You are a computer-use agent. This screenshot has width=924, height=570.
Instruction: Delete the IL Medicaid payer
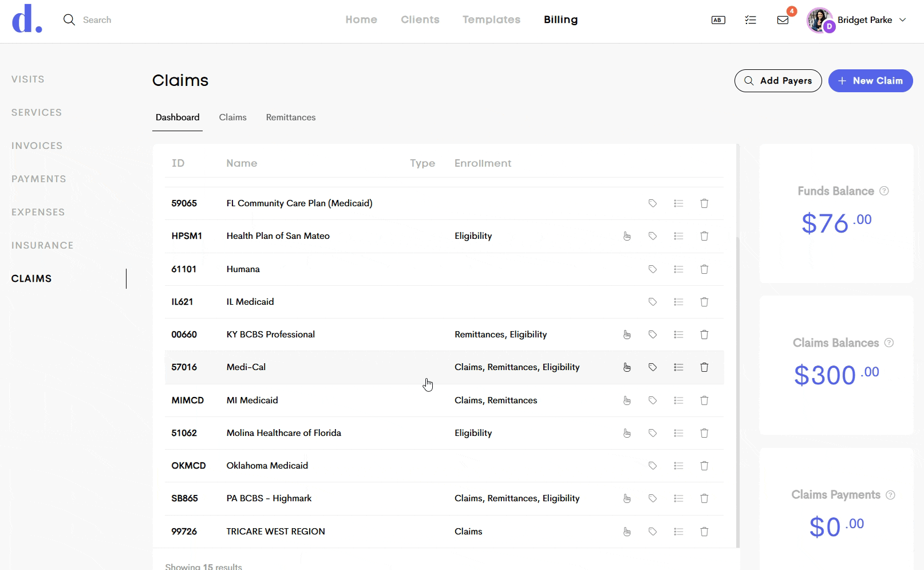(x=704, y=302)
